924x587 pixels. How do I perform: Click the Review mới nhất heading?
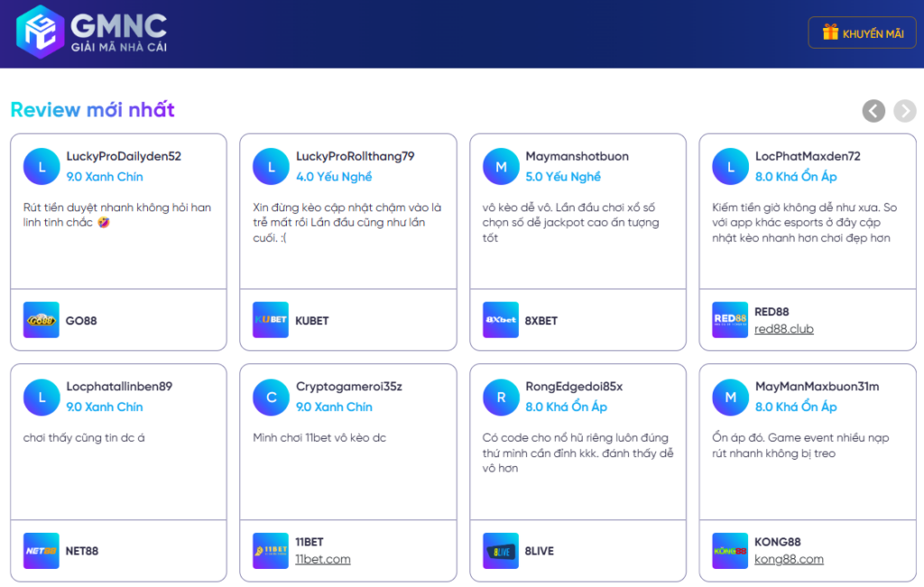[92, 110]
